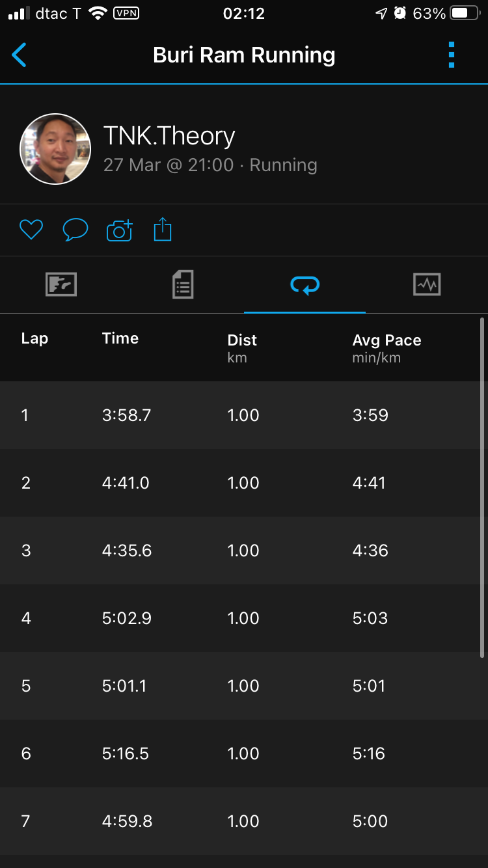Tap the back arrow icon
The height and width of the screenshot is (868, 488).
coord(20,55)
